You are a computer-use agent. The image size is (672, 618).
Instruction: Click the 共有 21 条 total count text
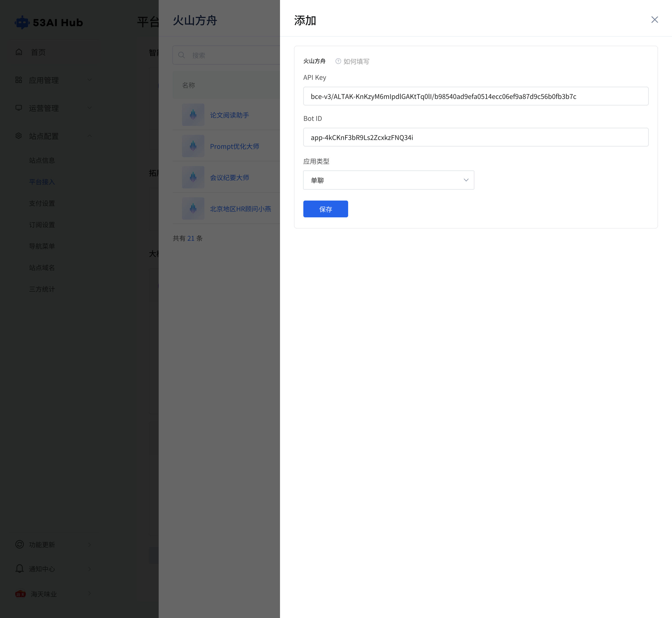[x=187, y=238]
